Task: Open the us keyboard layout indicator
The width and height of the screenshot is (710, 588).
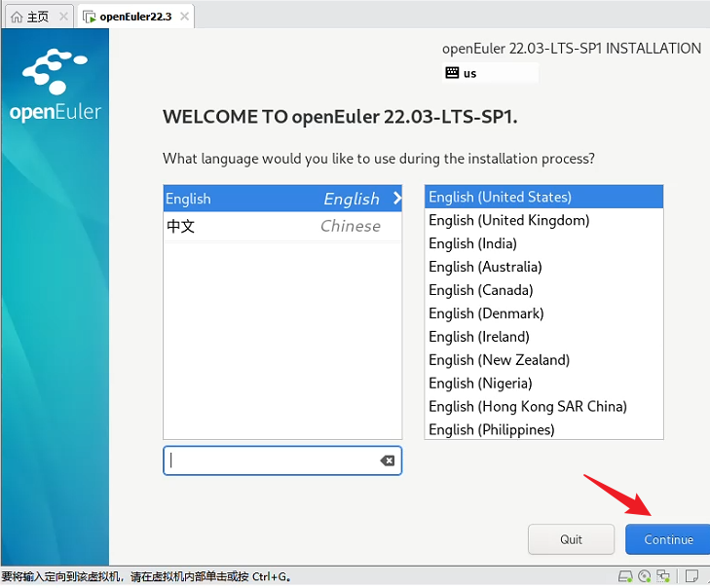Action: click(490, 73)
